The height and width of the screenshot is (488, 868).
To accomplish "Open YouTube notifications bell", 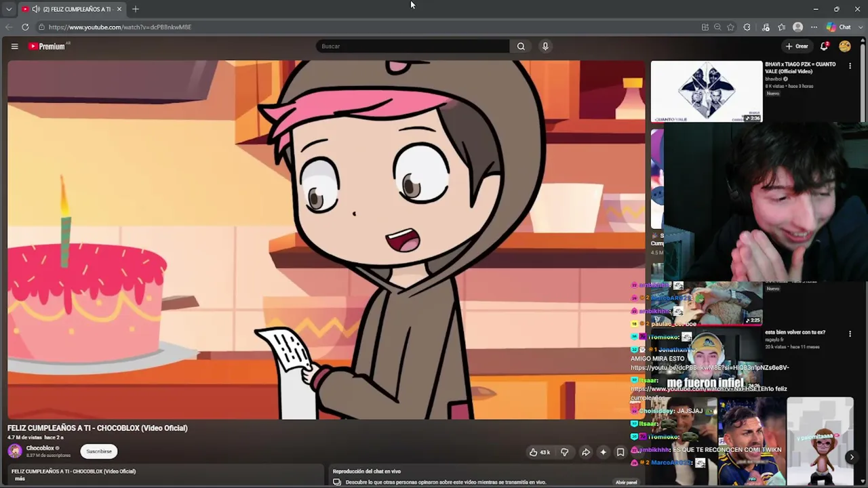I will click(824, 46).
